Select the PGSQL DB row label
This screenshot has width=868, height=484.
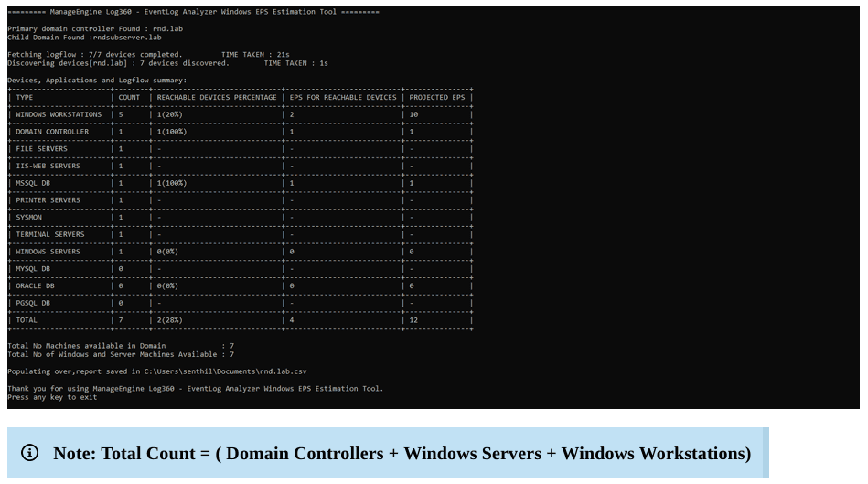point(33,304)
